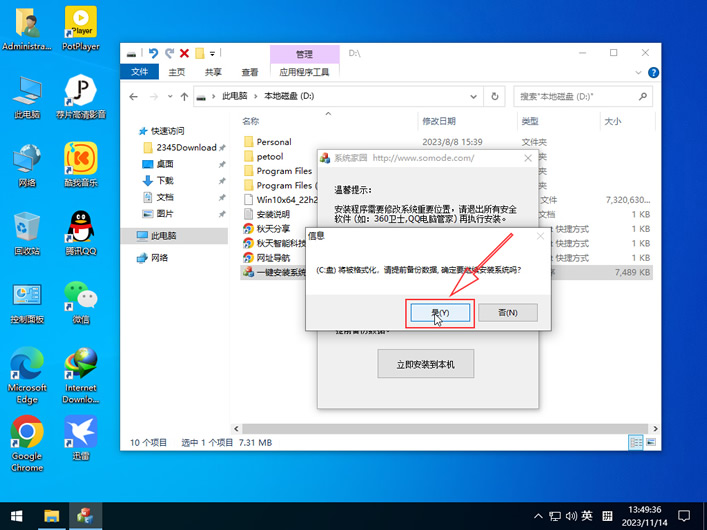Switch to the 查看 ribbon tab
The height and width of the screenshot is (530, 707).
(x=249, y=72)
